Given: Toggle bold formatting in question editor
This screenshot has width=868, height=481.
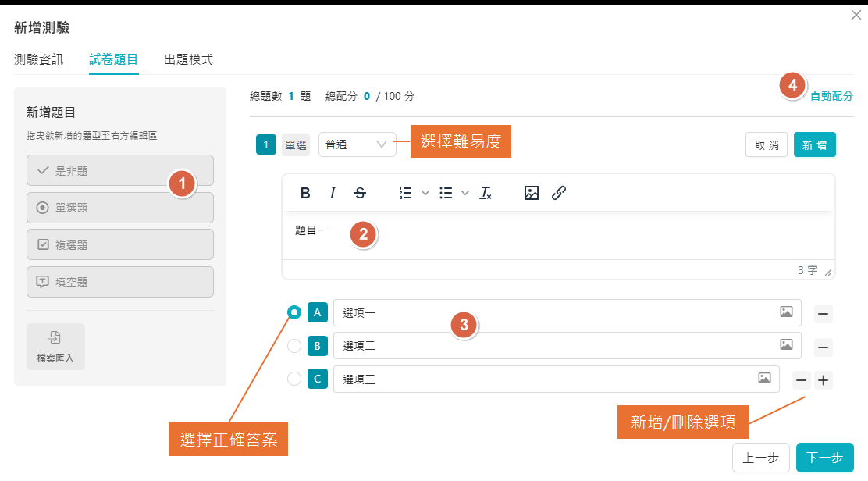Looking at the screenshot, I should pyautogui.click(x=305, y=193).
